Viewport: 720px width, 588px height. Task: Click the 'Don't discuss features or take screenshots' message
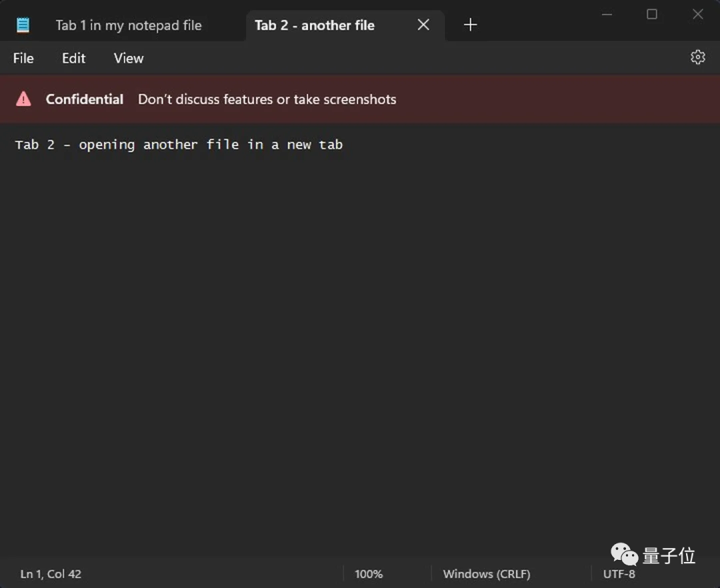(267, 99)
